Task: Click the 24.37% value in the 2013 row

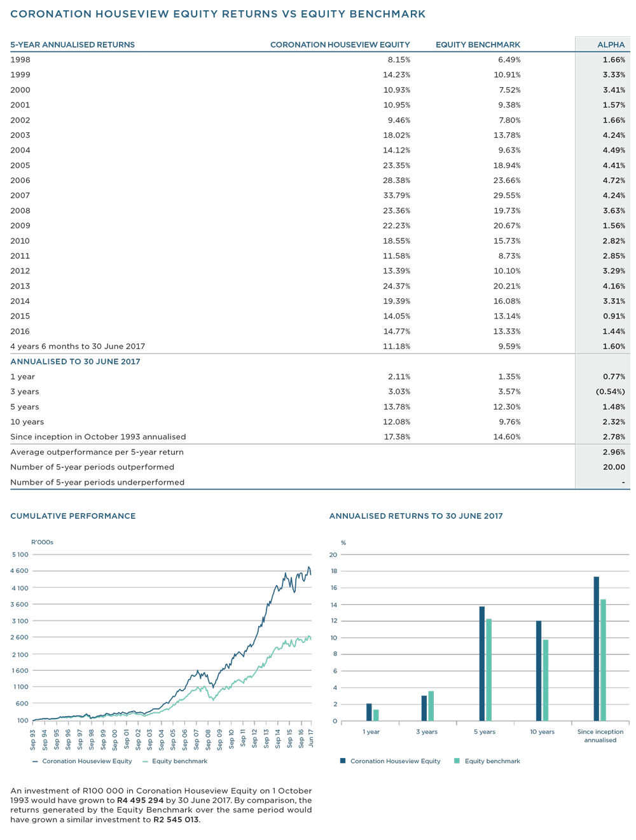Action: pyautogui.click(x=396, y=286)
